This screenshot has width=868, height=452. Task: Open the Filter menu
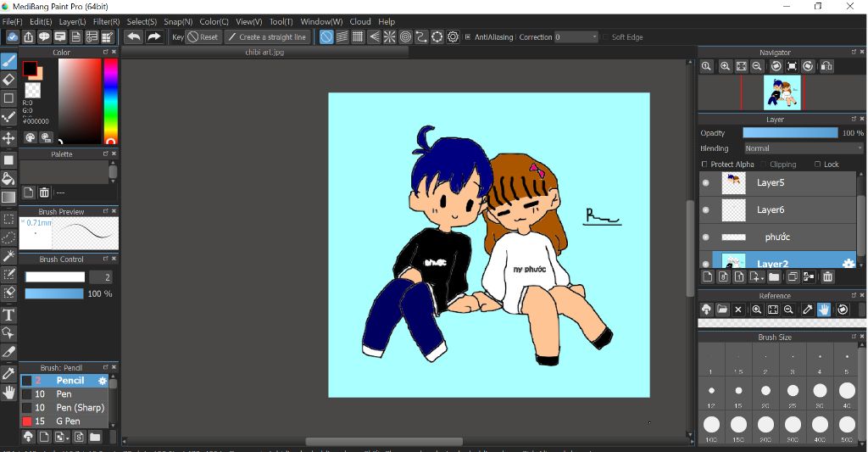click(x=106, y=21)
